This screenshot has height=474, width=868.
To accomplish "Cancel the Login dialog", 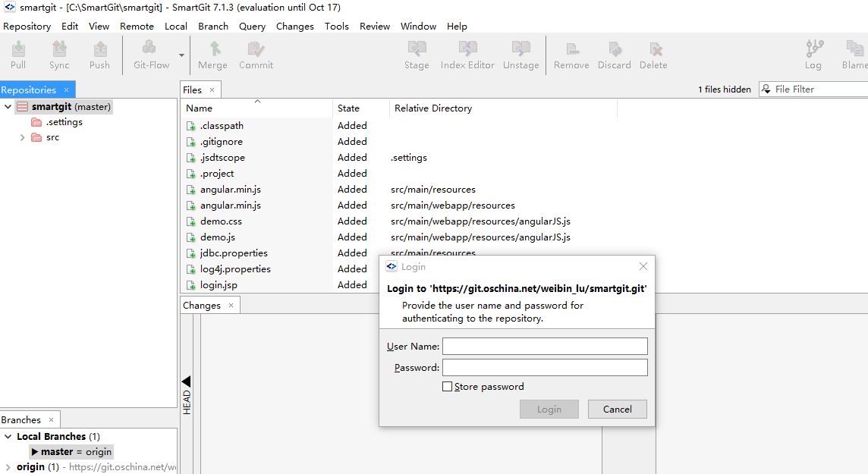I will [617, 410].
